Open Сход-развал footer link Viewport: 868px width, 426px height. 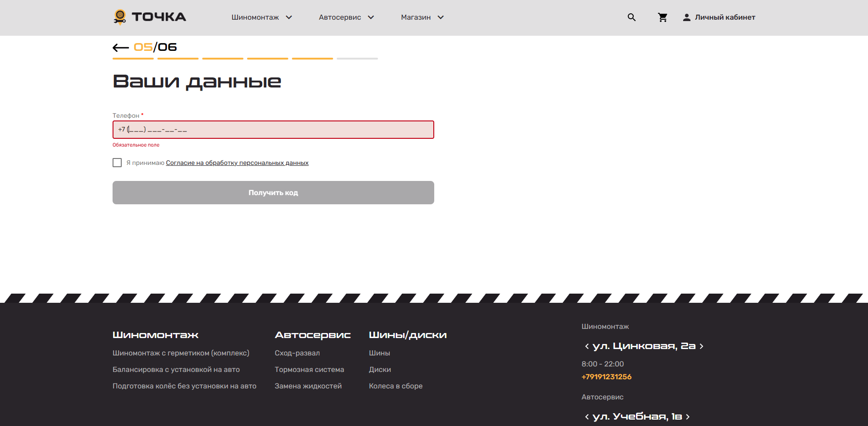[x=297, y=353]
